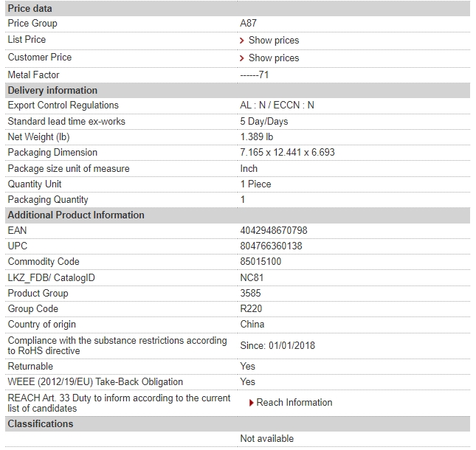The height and width of the screenshot is (450, 476).
Task: Click the red arrow beside Reach Information
Action: coord(252,403)
